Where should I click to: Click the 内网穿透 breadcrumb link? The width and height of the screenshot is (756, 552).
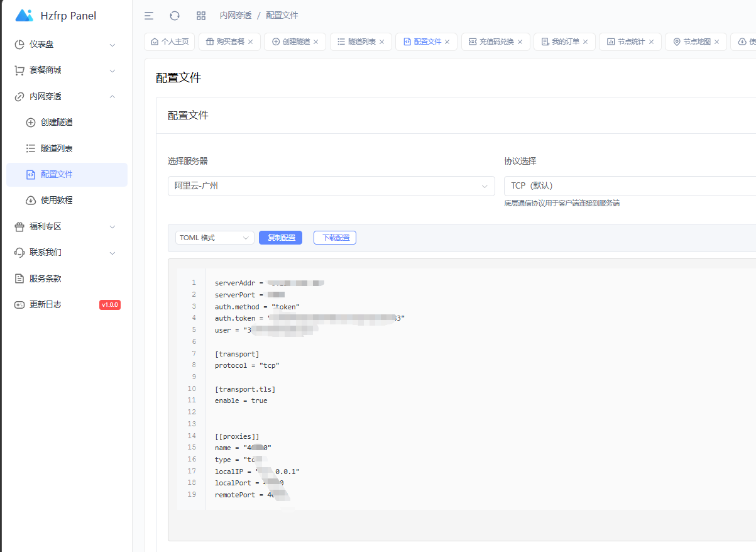236,16
